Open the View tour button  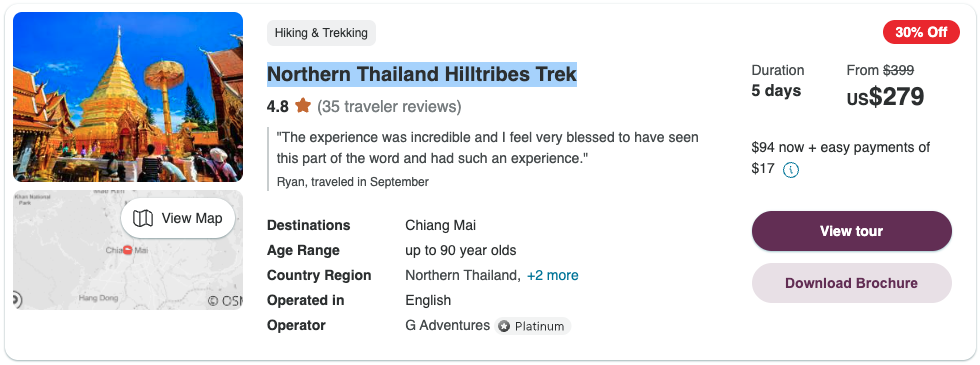pyautogui.click(x=851, y=231)
